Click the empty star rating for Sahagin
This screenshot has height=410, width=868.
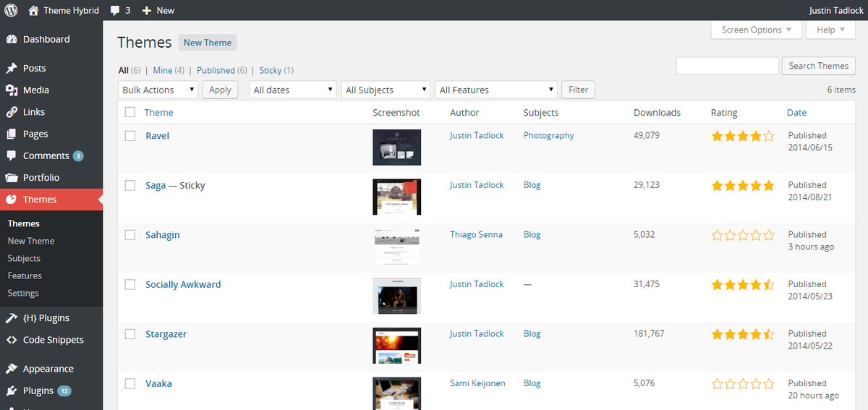(x=743, y=235)
